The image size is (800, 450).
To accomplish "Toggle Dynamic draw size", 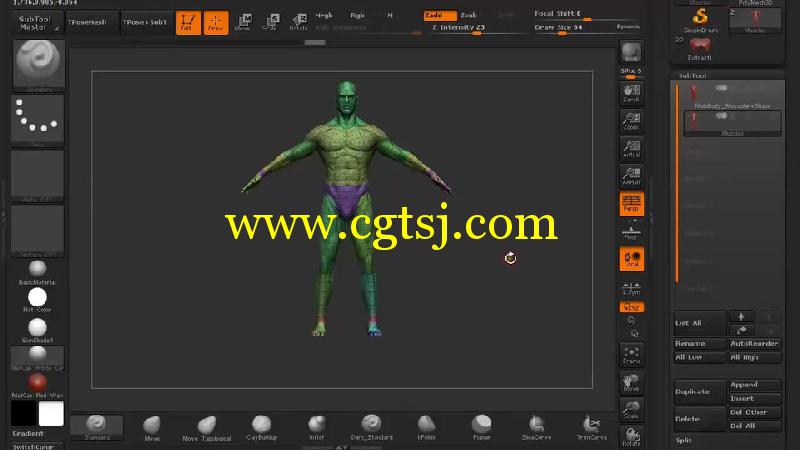I will click(x=628, y=27).
